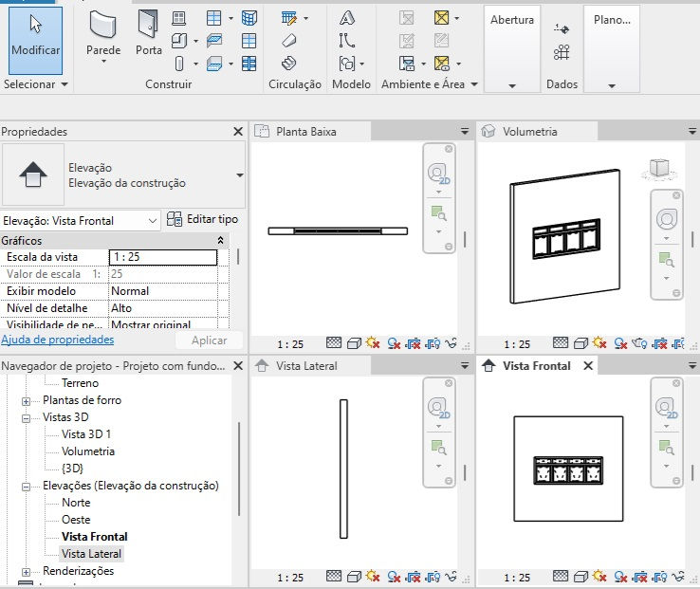The height and width of the screenshot is (589, 700).
Task: Select the Tag Room tool
Action: (x=407, y=64)
